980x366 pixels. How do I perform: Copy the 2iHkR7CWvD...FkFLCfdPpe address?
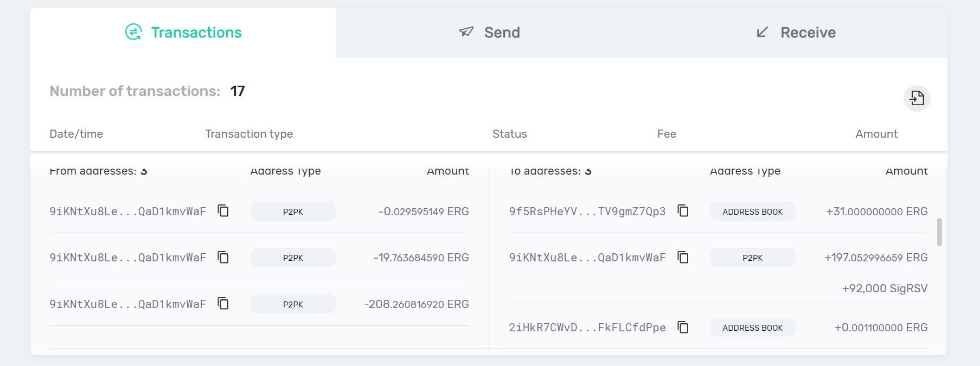[x=683, y=327]
